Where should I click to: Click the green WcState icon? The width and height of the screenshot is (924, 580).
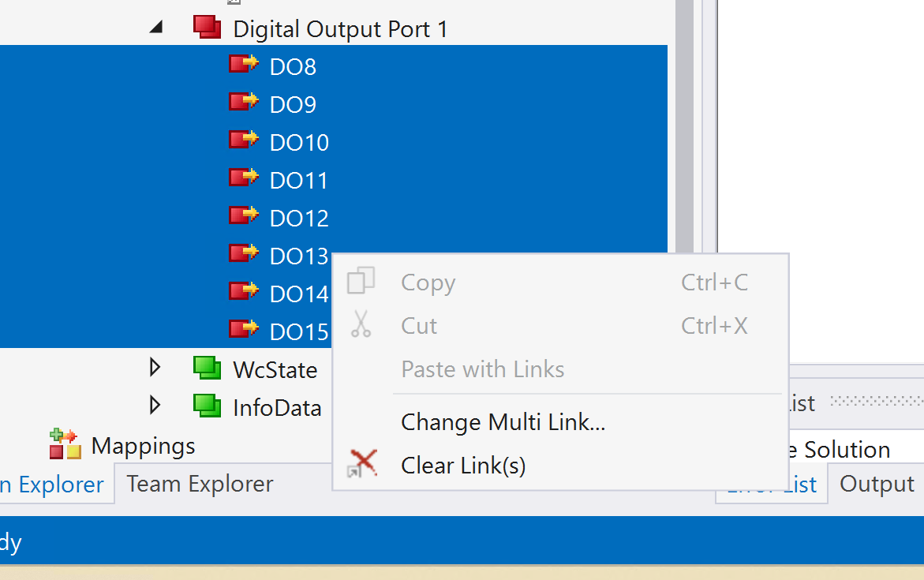click(x=208, y=368)
